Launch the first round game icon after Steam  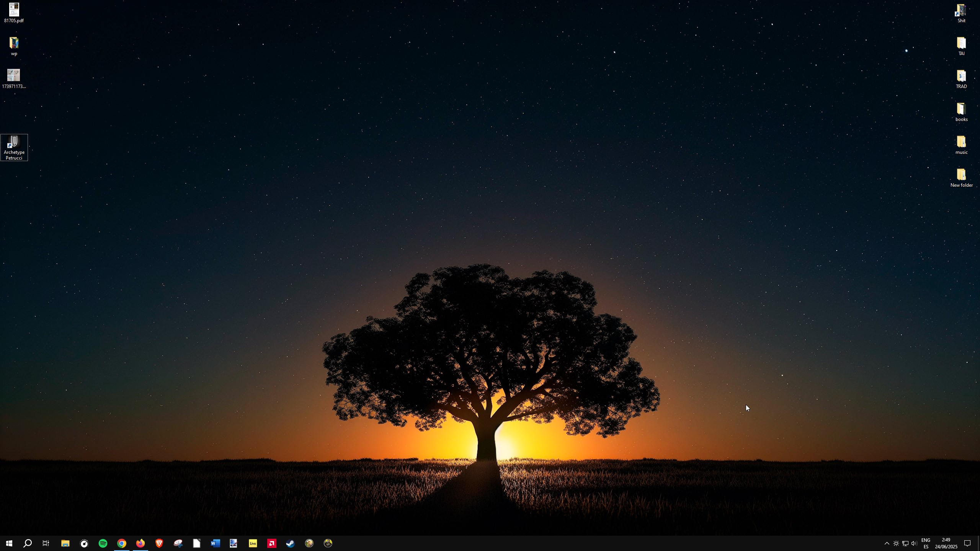click(x=309, y=543)
